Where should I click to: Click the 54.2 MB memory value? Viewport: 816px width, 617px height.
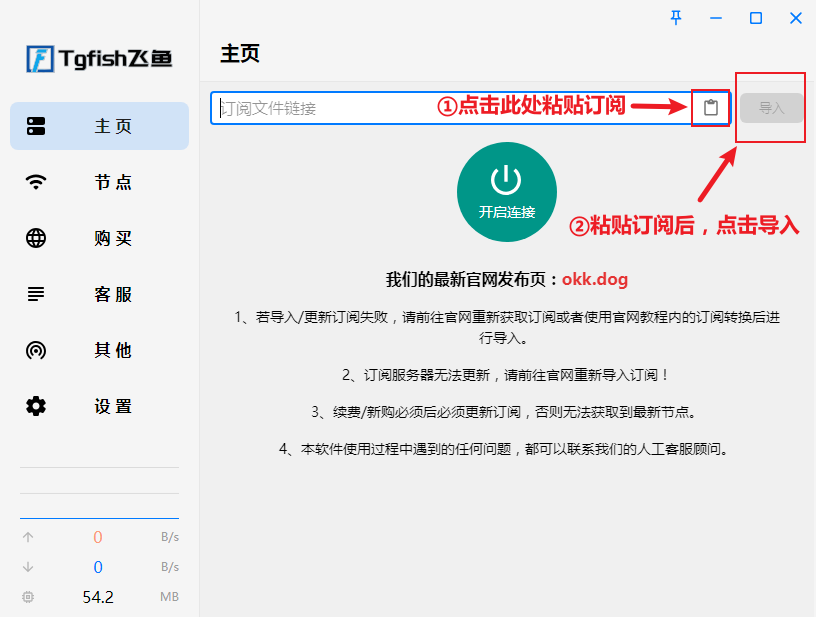click(x=98, y=597)
